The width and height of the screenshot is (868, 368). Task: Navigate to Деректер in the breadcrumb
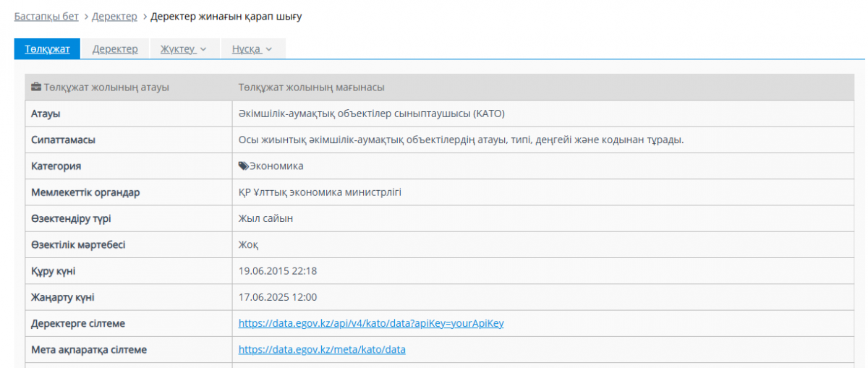[114, 16]
